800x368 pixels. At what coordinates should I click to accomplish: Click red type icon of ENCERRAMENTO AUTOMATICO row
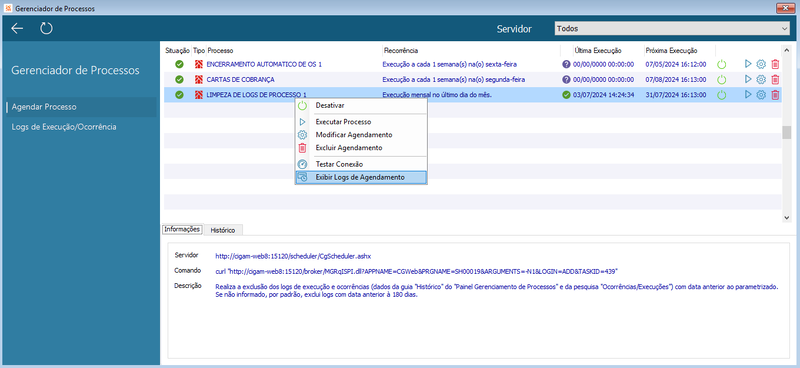coord(199,64)
